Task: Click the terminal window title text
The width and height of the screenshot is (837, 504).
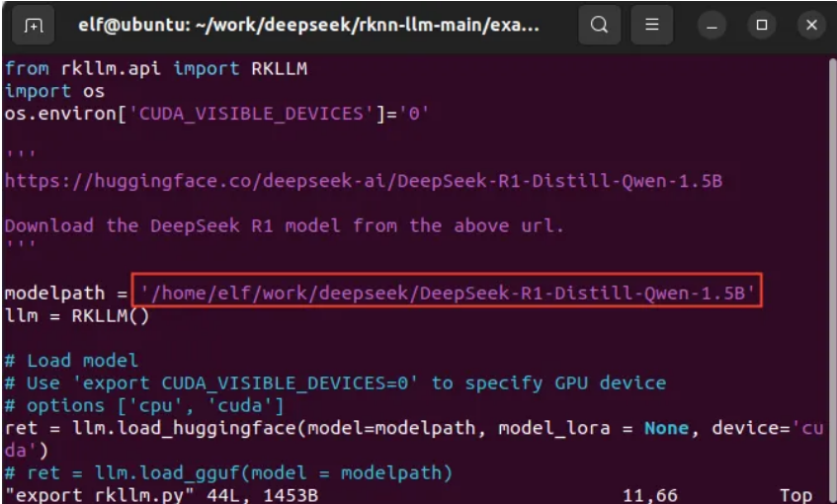Action: click(308, 26)
